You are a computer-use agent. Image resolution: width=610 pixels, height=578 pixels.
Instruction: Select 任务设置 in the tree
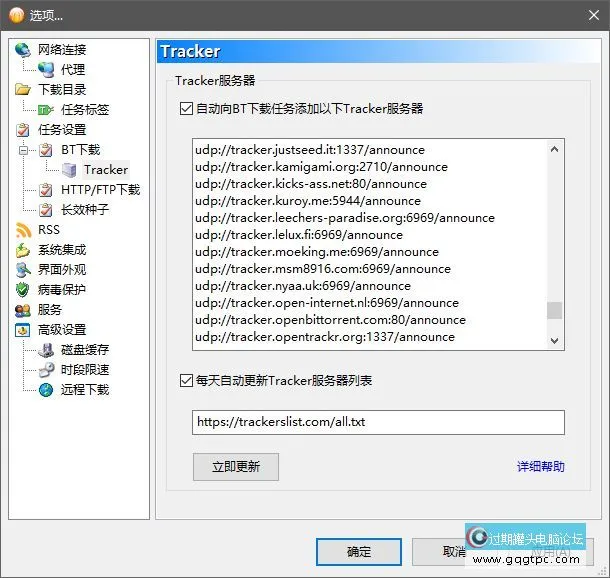tap(62, 130)
